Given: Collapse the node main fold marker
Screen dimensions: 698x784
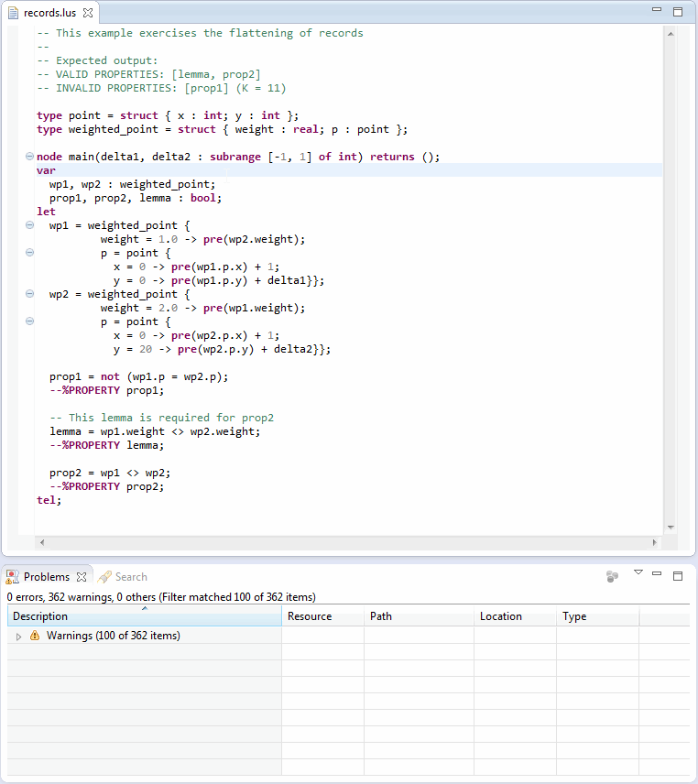Looking at the screenshot, I should tap(29, 157).
